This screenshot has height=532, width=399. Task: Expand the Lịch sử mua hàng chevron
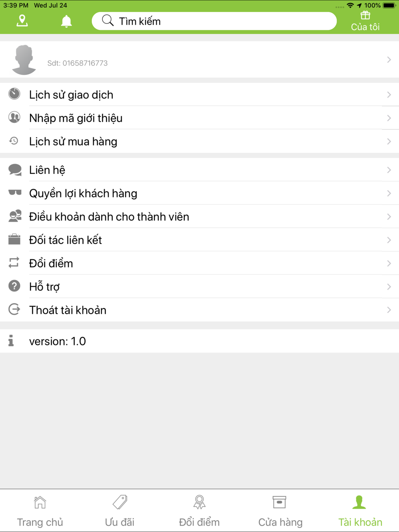tap(389, 142)
